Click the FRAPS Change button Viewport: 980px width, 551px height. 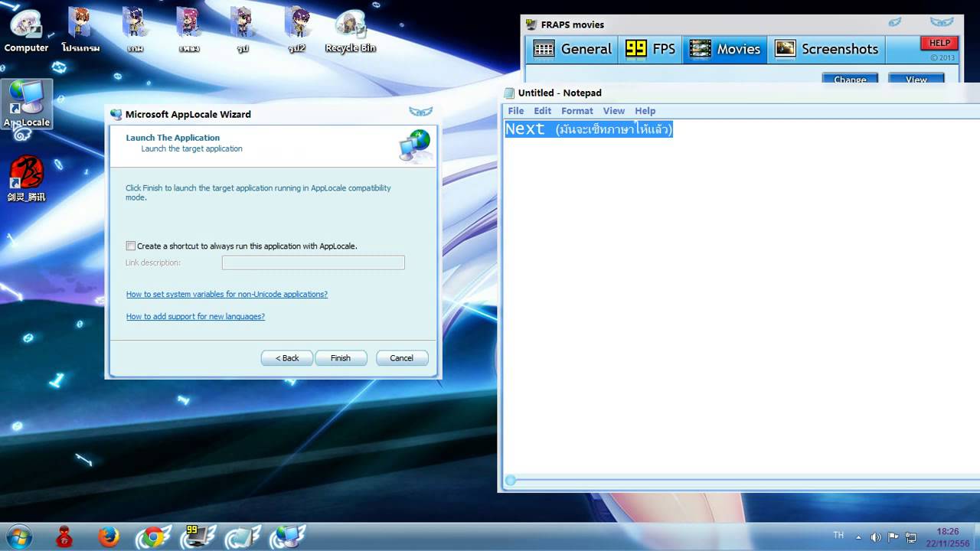[850, 79]
